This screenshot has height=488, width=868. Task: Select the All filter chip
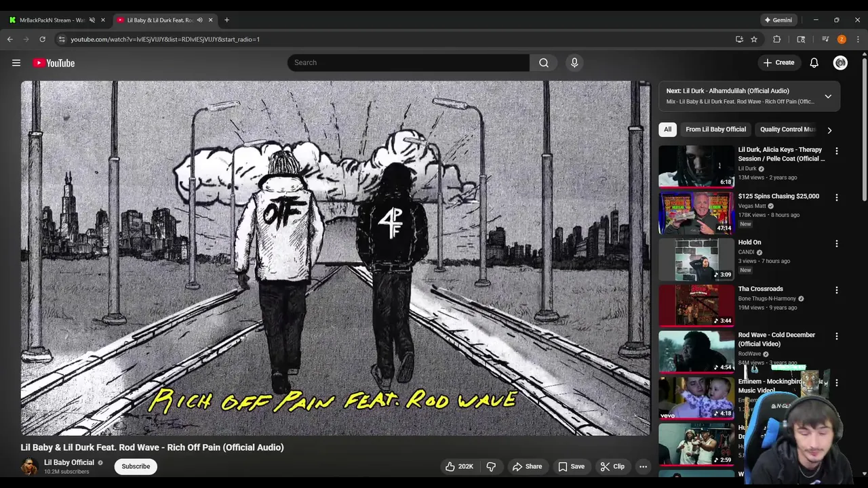pos(667,129)
